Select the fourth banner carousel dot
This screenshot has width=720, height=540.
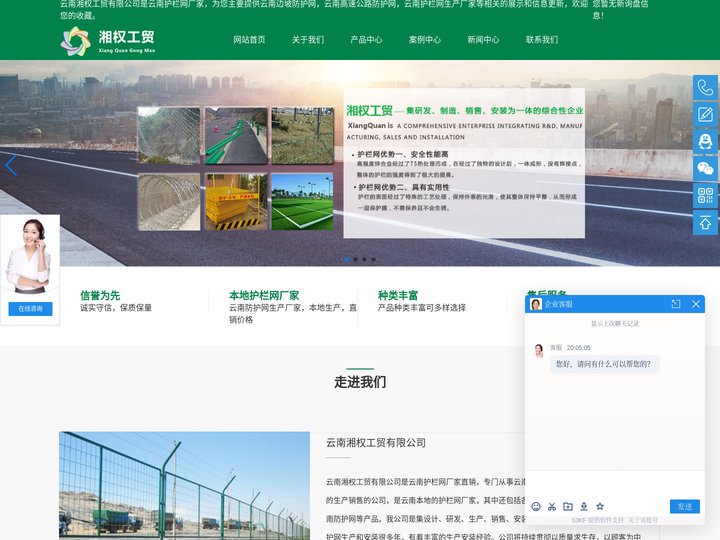pos(373,259)
